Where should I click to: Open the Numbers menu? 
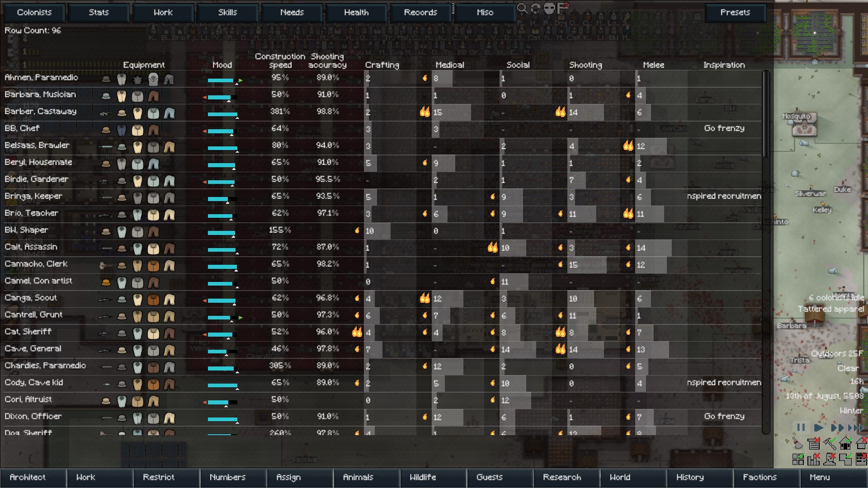pos(233,478)
